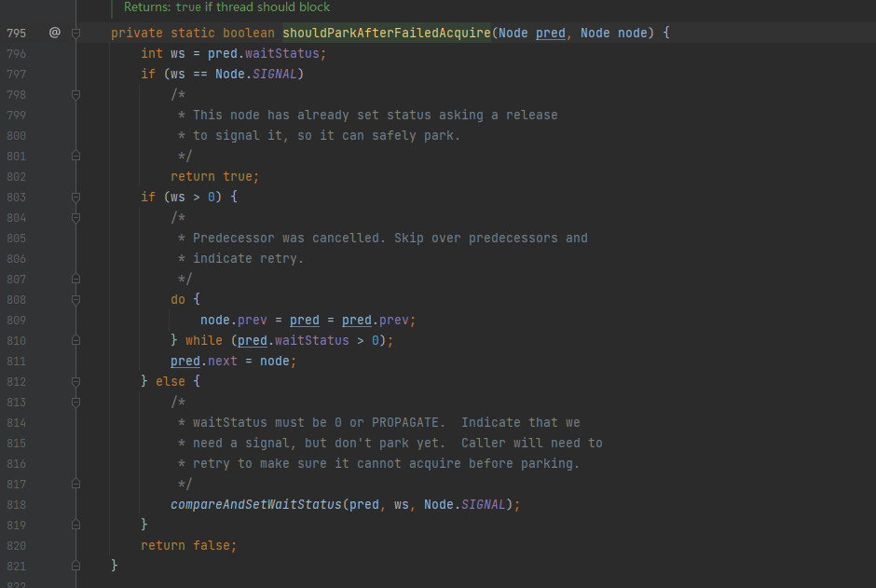Click line number 795 in the gutter
Image resolution: width=876 pixels, height=588 pixels.
point(16,33)
